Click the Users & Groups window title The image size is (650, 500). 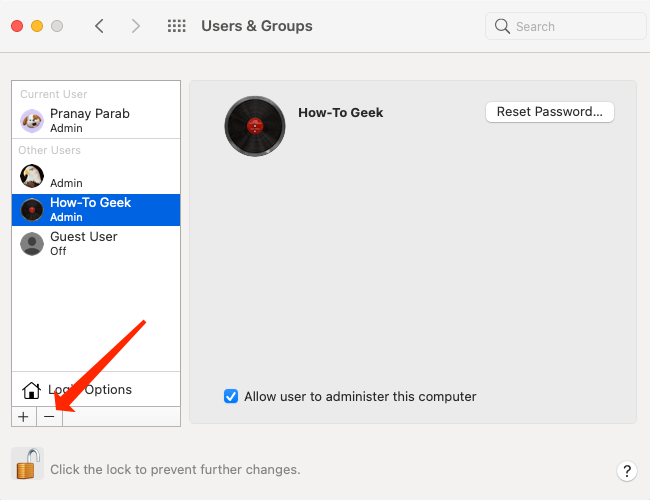tap(257, 26)
